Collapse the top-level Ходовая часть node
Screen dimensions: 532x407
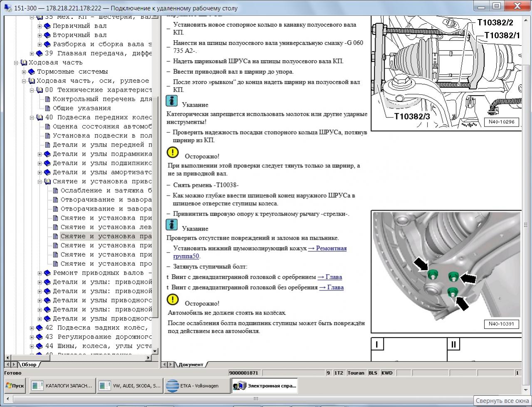click(x=16, y=62)
